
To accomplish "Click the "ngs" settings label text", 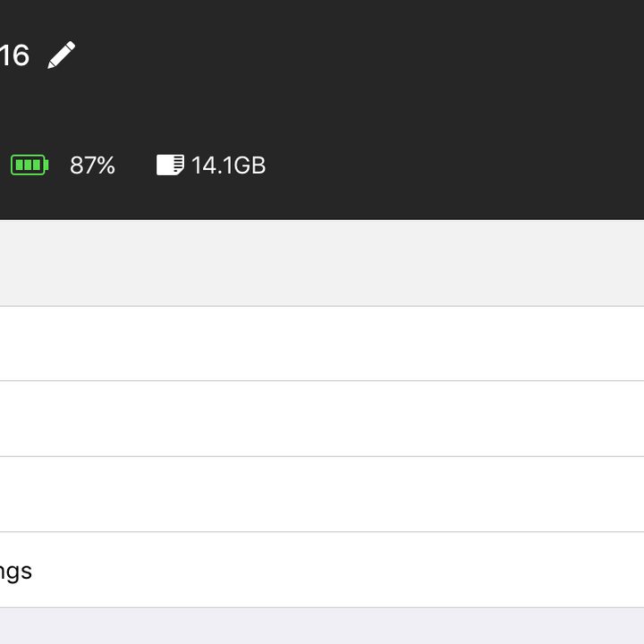I will click(15, 572).
